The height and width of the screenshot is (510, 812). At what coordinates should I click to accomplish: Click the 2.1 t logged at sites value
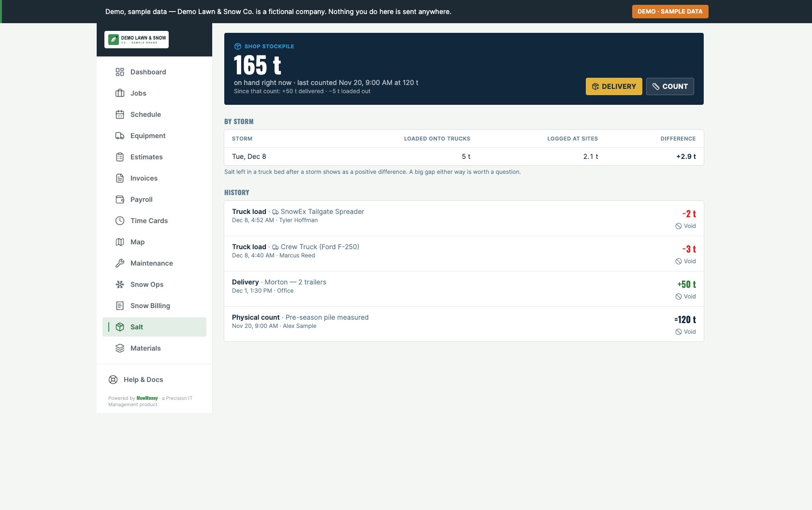pyautogui.click(x=591, y=156)
